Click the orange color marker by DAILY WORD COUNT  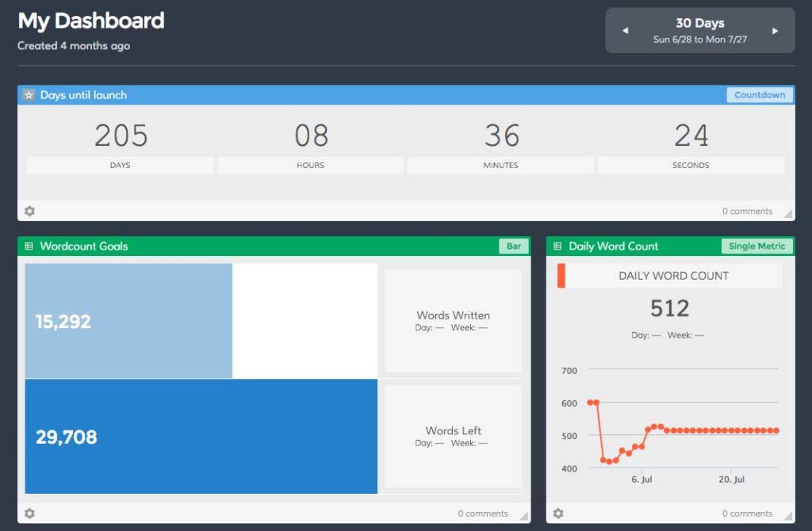pos(561,276)
